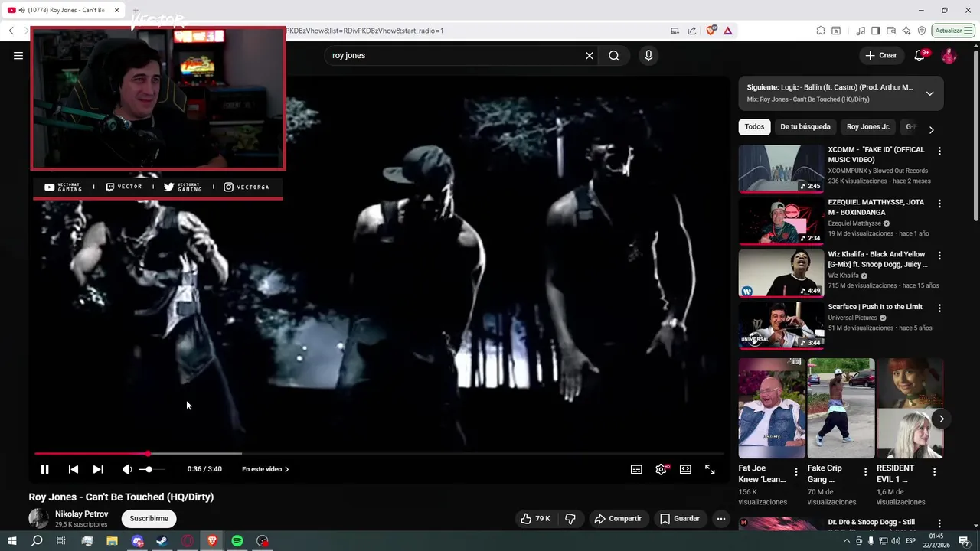Open more actions below the video

point(720,518)
